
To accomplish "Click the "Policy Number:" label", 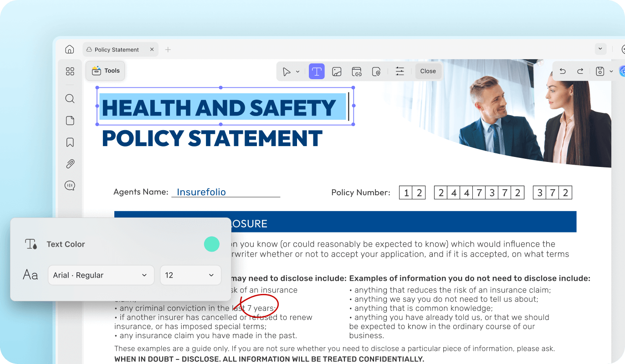I will [x=361, y=192].
